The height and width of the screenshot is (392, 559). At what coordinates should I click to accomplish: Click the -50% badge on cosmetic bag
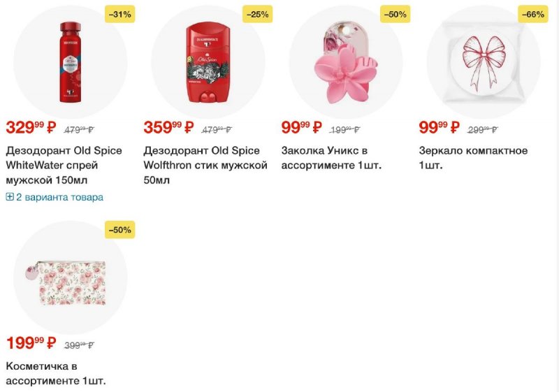[119, 230]
